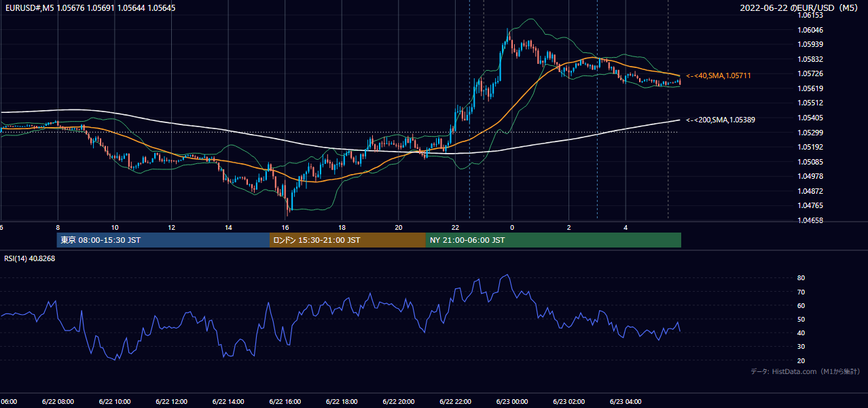Click the Tokyo 08:00-15:30 JST session bar
The image size is (868, 408).
[164, 240]
